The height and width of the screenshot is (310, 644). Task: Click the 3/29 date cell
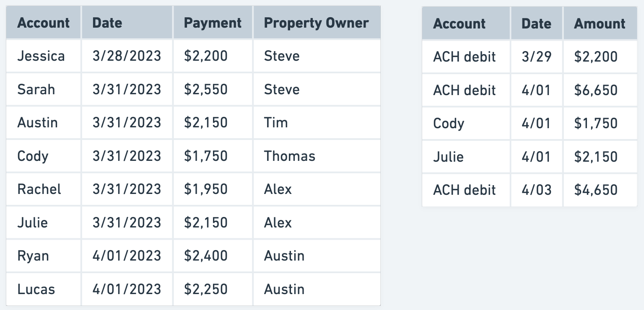pyautogui.click(x=536, y=57)
